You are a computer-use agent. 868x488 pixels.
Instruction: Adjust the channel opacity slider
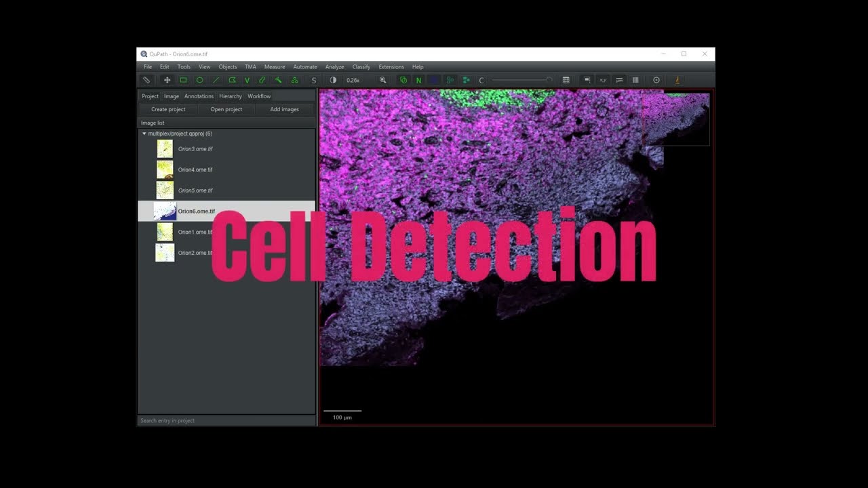(524, 79)
